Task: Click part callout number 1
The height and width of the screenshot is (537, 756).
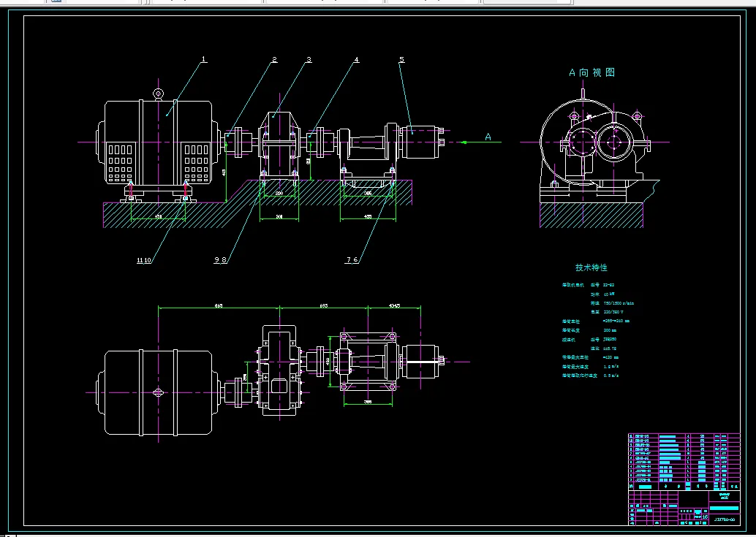Action: tap(203, 59)
